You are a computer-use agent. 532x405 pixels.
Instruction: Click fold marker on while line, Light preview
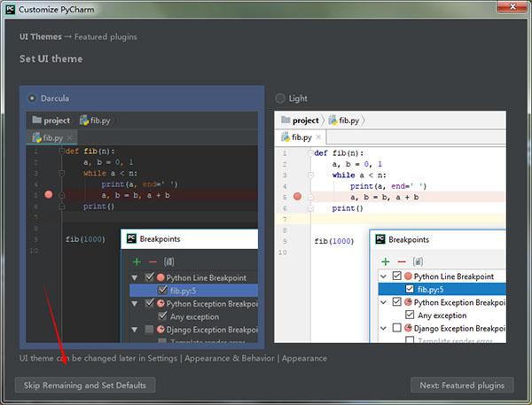click(x=310, y=175)
